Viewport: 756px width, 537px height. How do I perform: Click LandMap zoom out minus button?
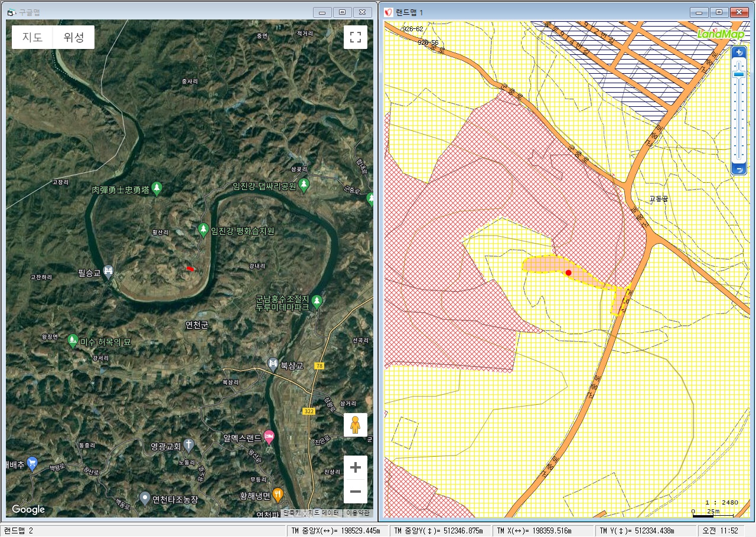pos(738,169)
